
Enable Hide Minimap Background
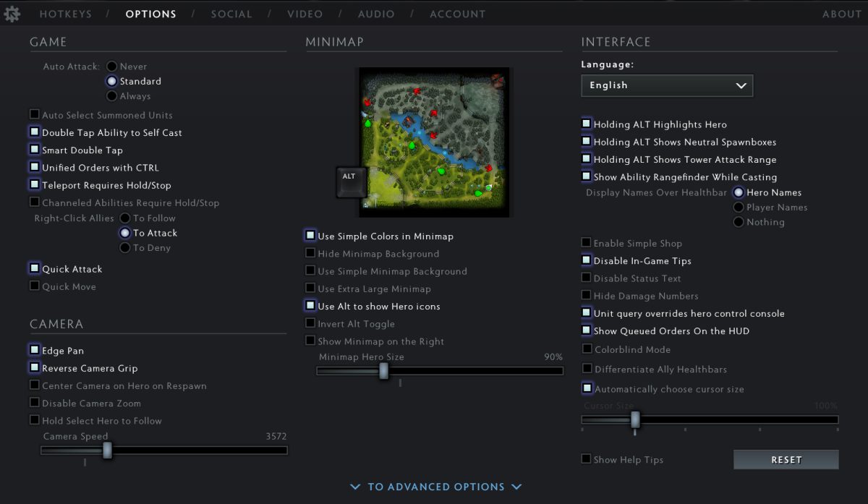[x=310, y=253]
